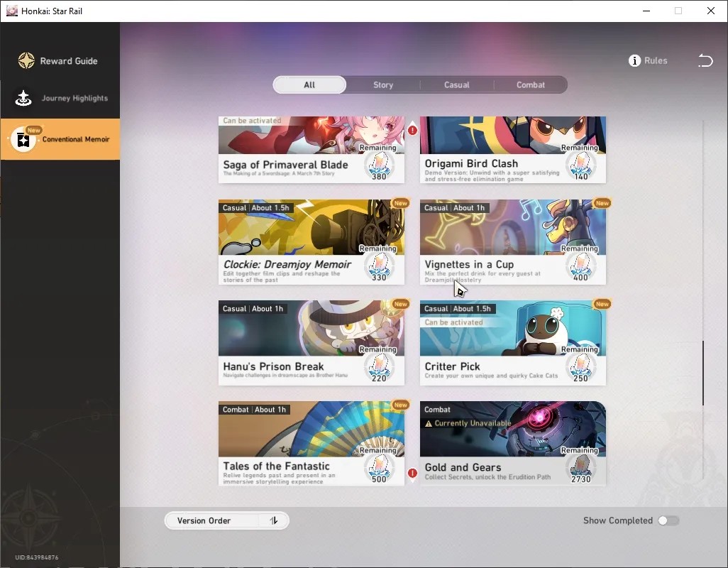Click the return arrow icon at top right
The height and width of the screenshot is (568, 728).
click(705, 60)
